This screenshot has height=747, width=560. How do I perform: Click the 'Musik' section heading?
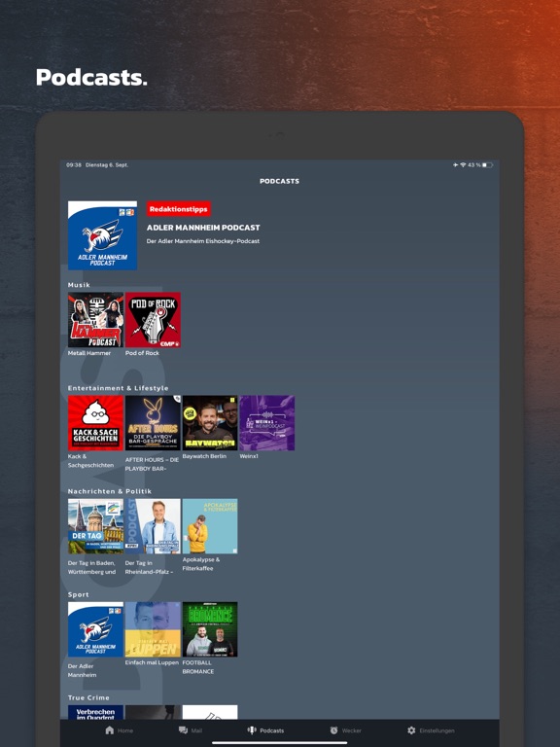[x=79, y=285]
